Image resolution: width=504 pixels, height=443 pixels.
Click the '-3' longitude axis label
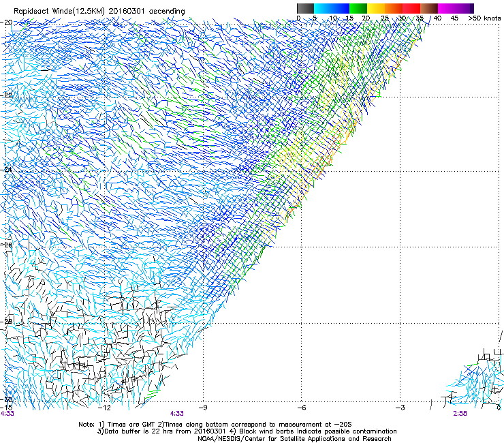(400, 408)
